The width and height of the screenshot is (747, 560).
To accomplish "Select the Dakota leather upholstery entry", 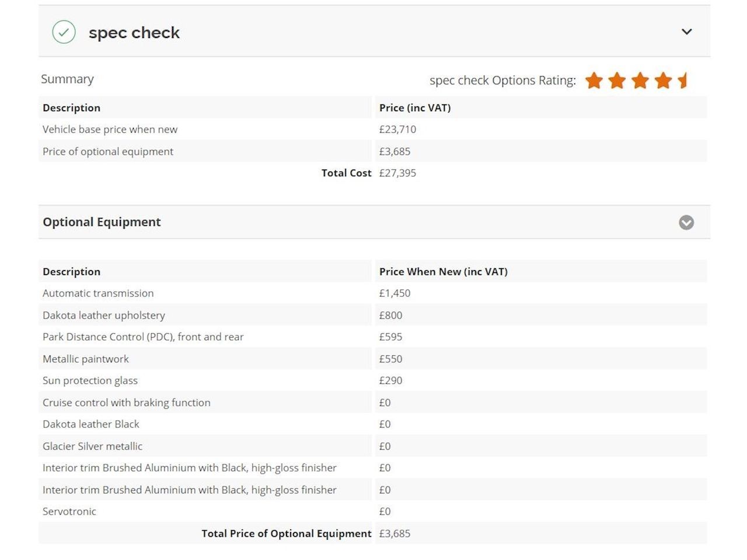I will (104, 316).
